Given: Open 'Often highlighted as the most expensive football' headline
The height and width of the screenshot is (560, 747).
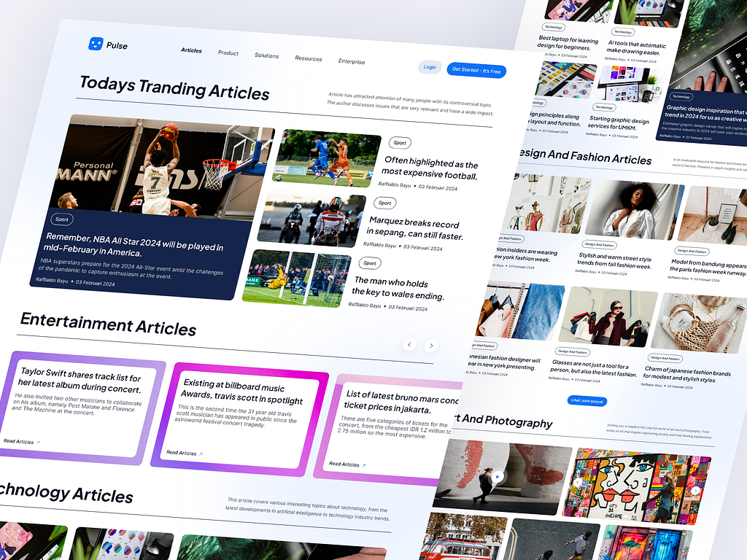Looking at the screenshot, I should click(430, 169).
